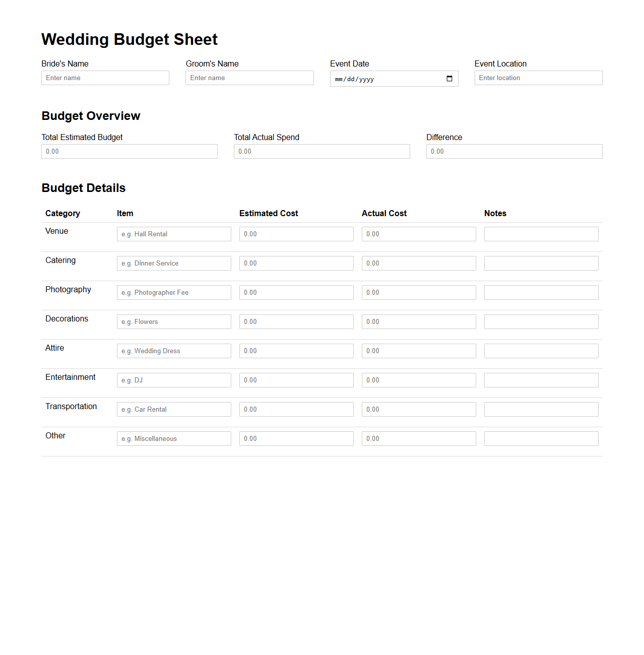Click the Bride's Name input field

pos(105,78)
